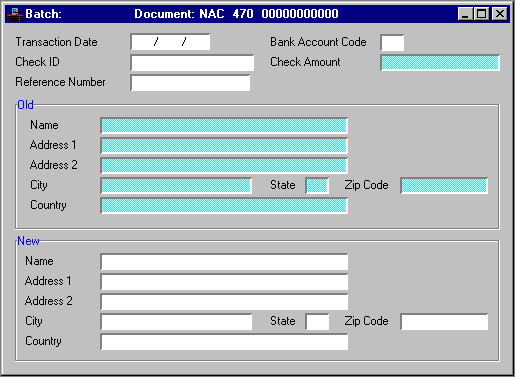The height and width of the screenshot is (377, 515).
Task: Select the Old Name field
Action: click(x=224, y=126)
